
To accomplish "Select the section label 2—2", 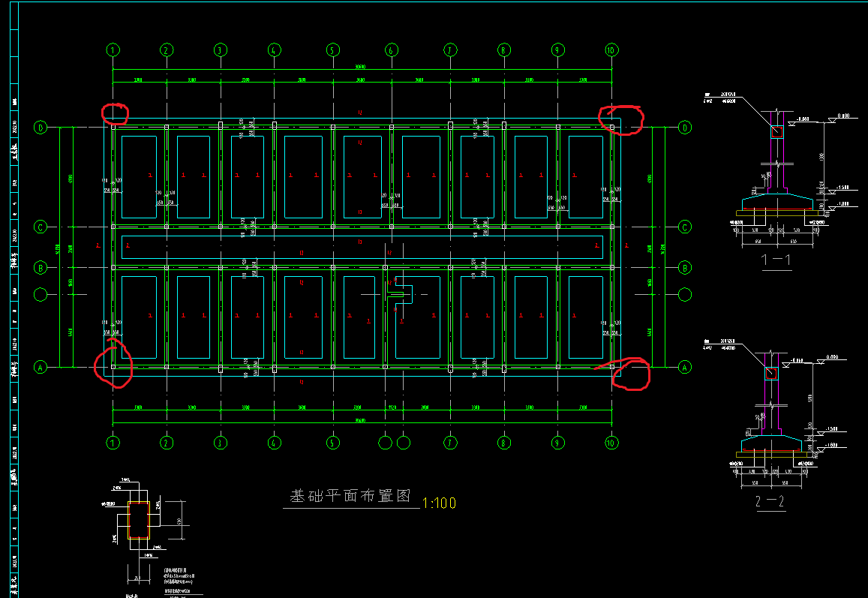I will pos(770,501).
